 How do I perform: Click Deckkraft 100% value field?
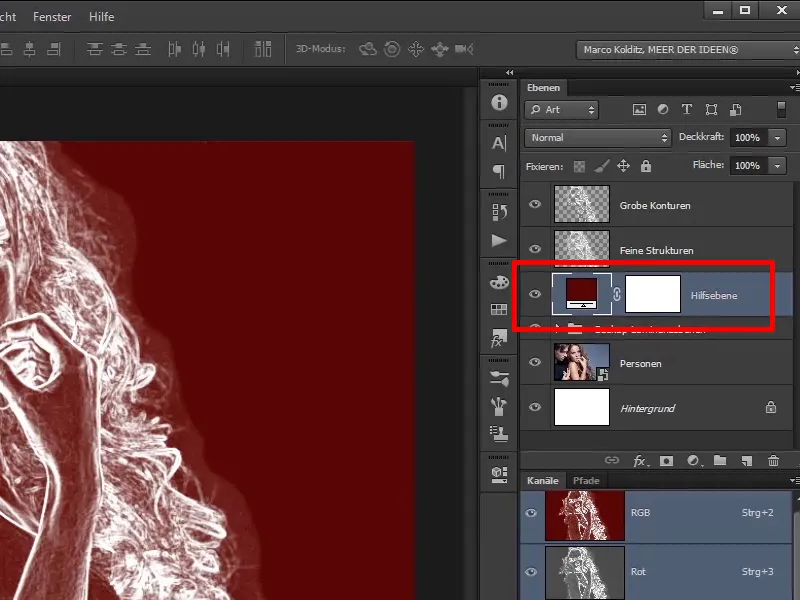pyautogui.click(x=748, y=138)
